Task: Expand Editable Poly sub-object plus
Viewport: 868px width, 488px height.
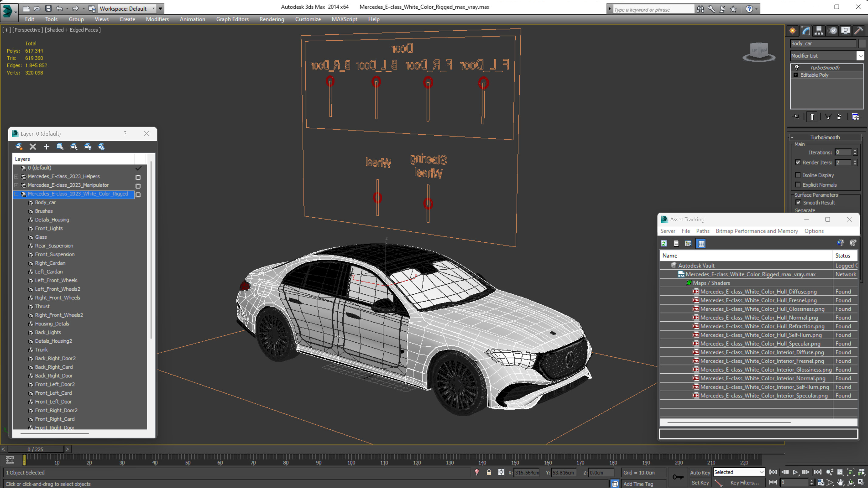Action: click(x=796, y=75)
